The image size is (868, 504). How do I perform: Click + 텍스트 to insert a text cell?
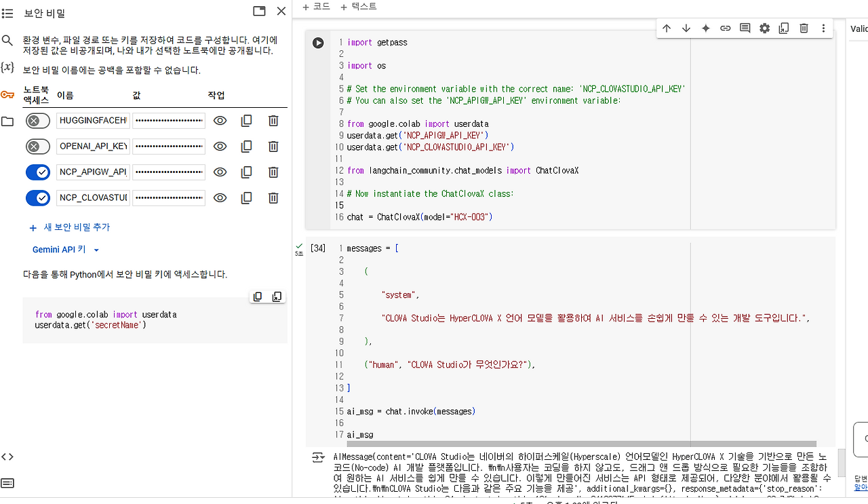click(x=357, y=6)
